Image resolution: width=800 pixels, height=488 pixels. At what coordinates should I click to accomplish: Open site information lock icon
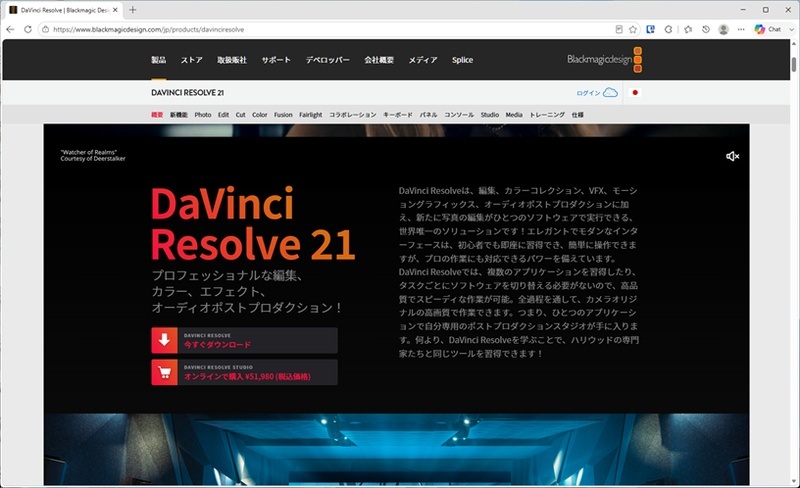click(45, 30)
